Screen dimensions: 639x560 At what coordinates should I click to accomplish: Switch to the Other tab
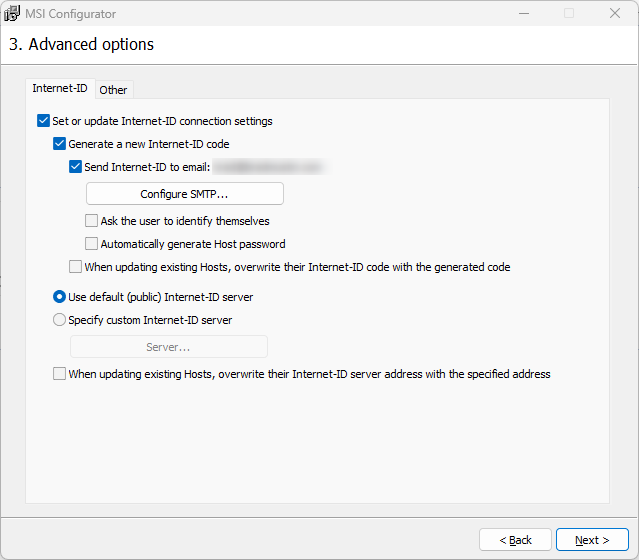click(113, 90)
